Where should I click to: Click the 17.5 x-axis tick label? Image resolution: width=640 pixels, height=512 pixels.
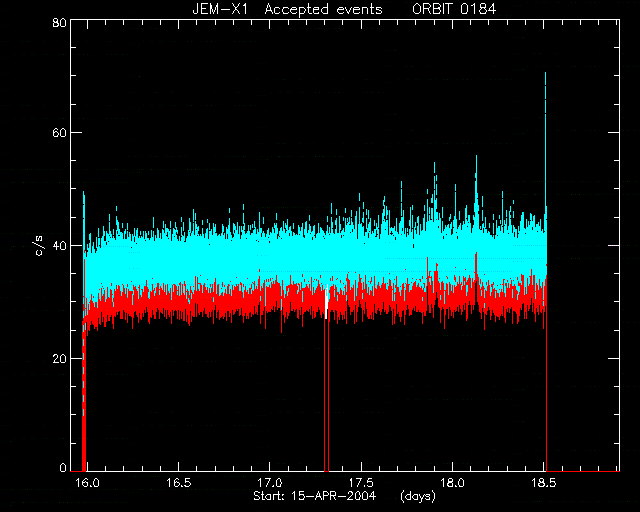(x=362, y=483)
